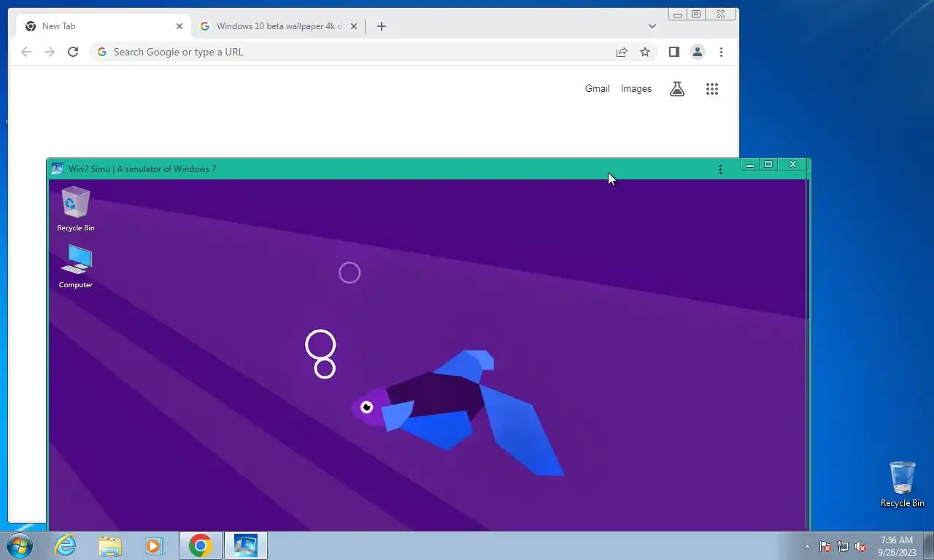Close the Windows 10 beta wallpaper tab

click(354, 26)
